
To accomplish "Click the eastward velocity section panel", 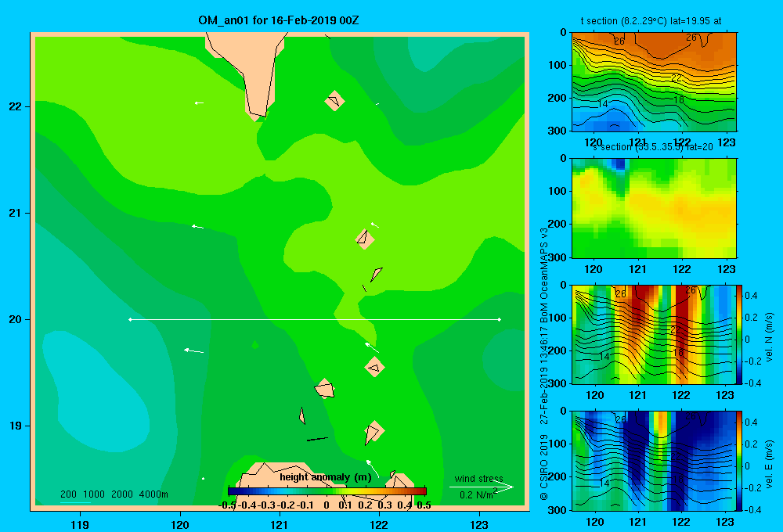I will tap(654, 461).
